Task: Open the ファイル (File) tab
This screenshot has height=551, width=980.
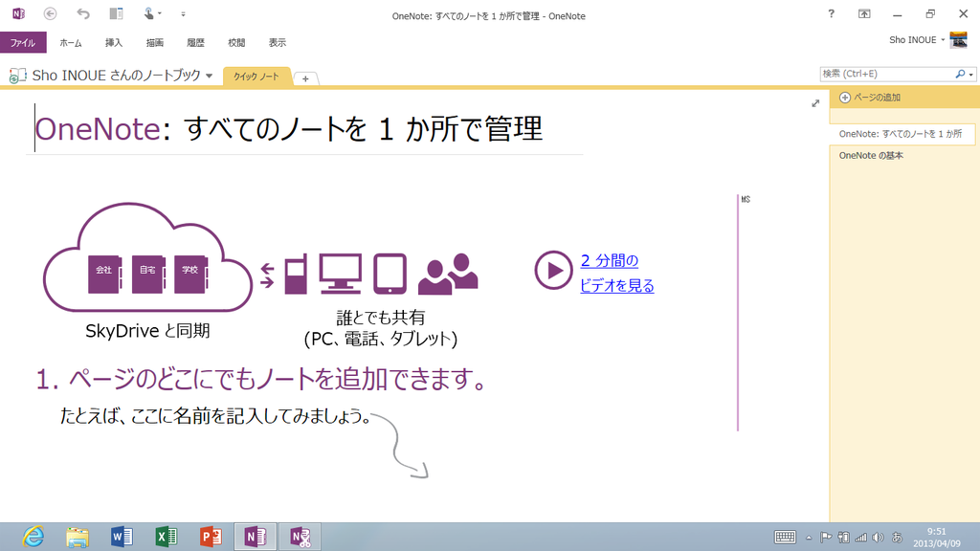Action: [x=23, y=42]
